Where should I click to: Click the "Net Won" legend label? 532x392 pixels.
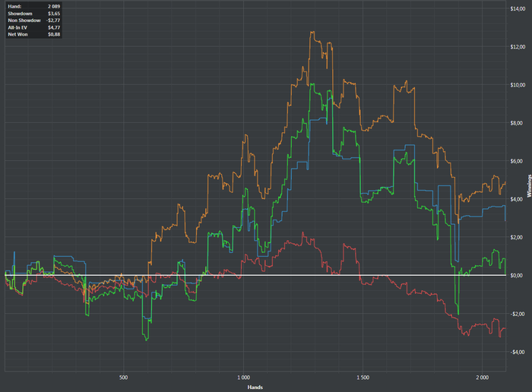pos(17,34)
